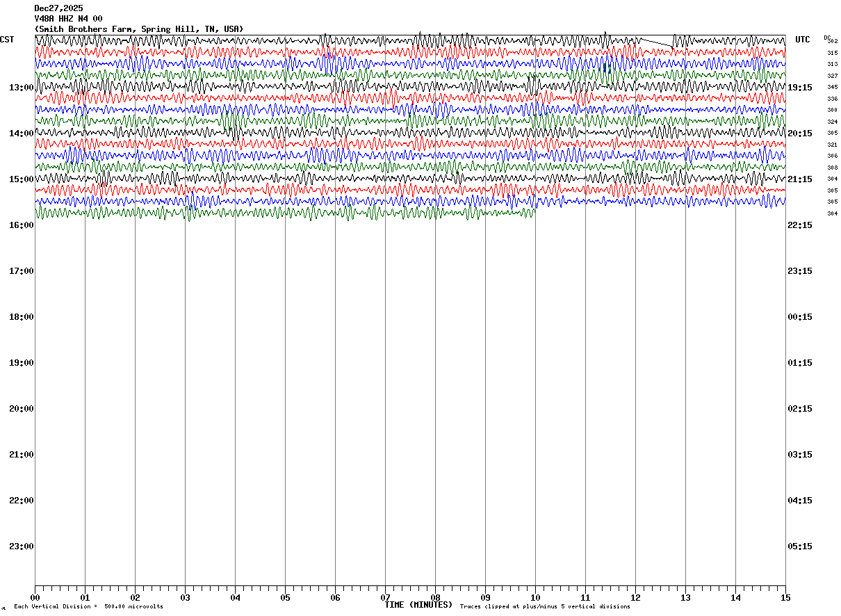Image resolution: width=841 pixels, height=616 pixels.
Task: Click the DC offset value 324
Action: click(832, 122)
